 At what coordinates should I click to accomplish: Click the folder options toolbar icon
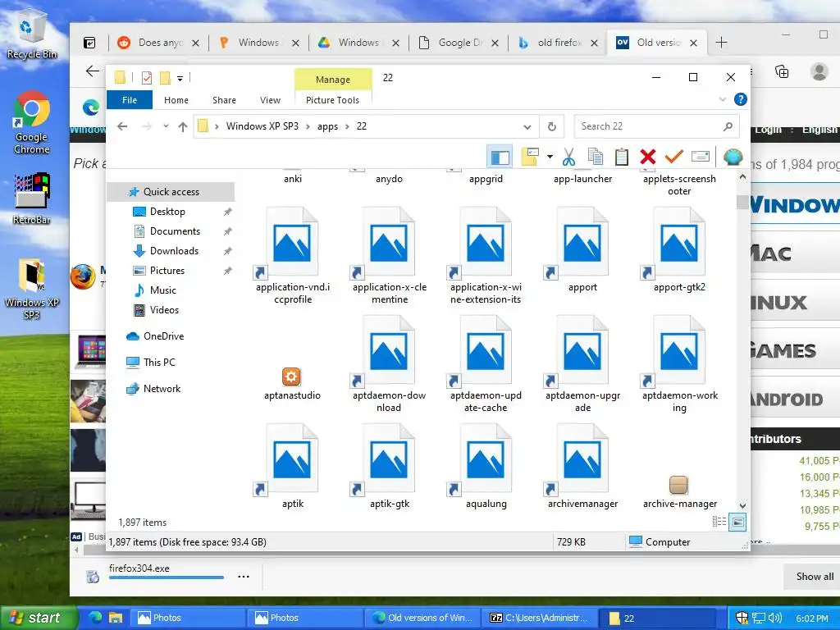tap(529, 157)
